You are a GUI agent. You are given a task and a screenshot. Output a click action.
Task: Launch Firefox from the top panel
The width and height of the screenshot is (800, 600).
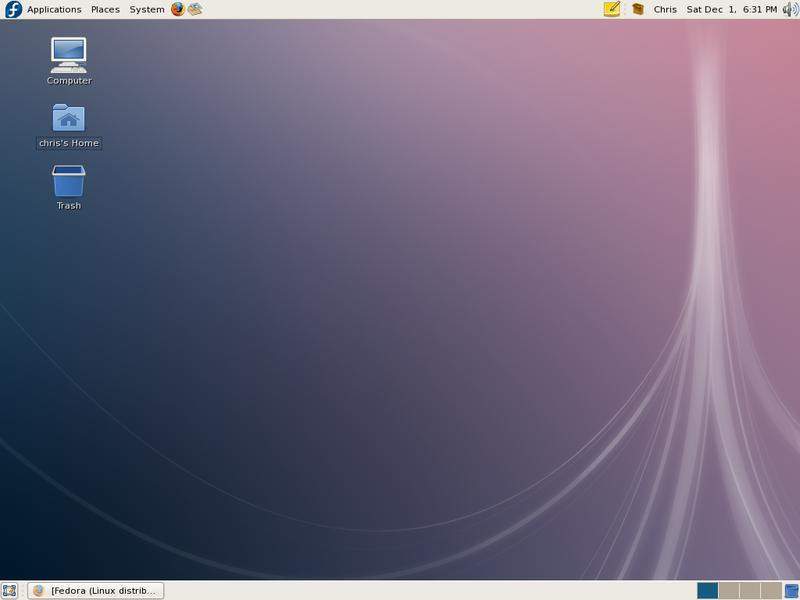pyautogui.click(x=178, y=9)
